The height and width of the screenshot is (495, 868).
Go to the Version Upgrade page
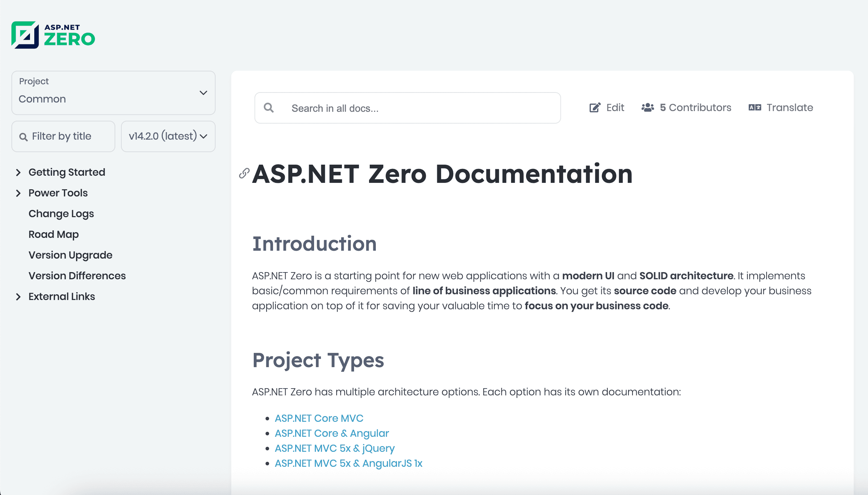pos(70,255)
